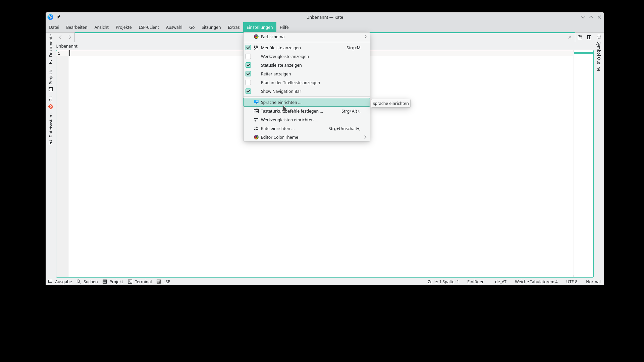
Task: Click the Unbenannt document name in navigation bar
Action: click(x=66, y=46)
